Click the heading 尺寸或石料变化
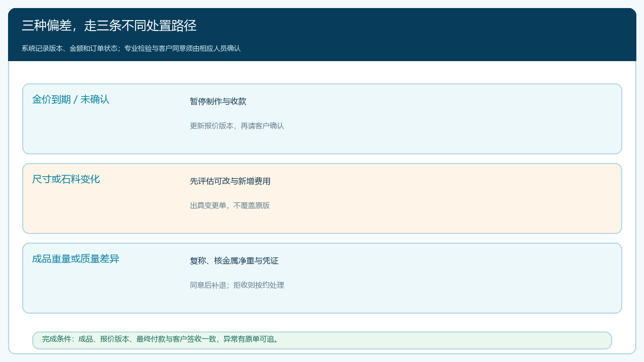The width and height of the screenshot is (644, 362). (66, 179)
